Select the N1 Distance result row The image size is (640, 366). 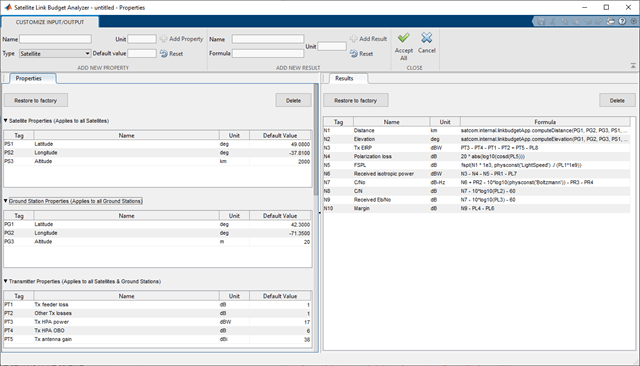[476, 131]
